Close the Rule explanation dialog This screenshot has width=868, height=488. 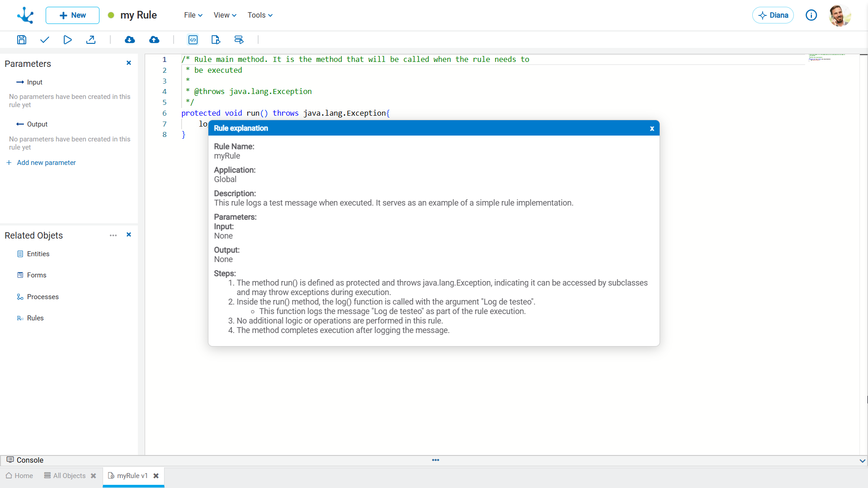coord(652,128)
